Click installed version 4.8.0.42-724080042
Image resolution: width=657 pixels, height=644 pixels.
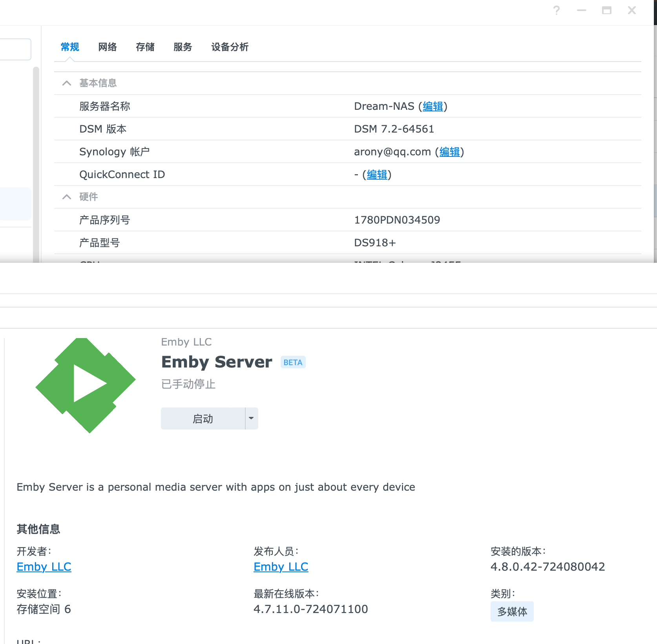pyautogui.click(x=548, y=567)
